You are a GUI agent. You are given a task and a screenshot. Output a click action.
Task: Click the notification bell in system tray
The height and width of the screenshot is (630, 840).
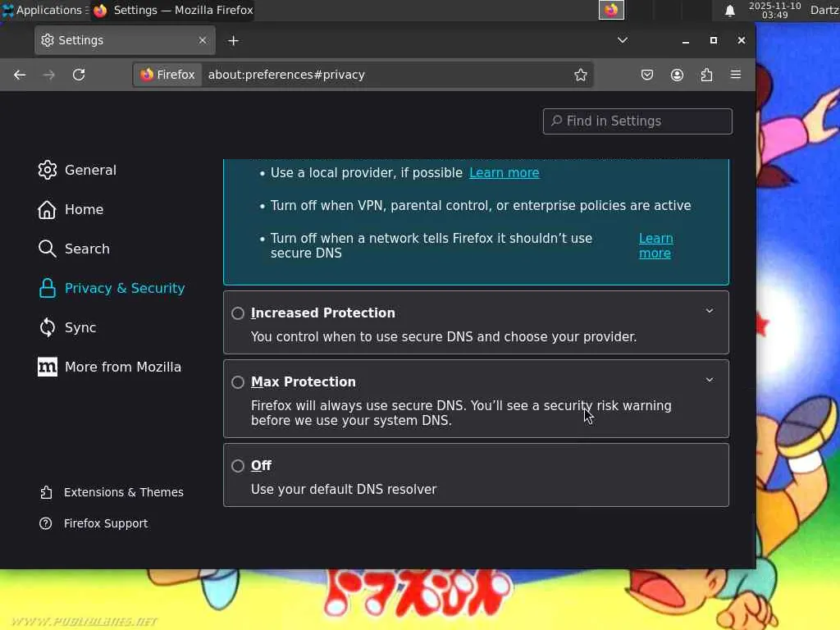[x=729, y=11]
